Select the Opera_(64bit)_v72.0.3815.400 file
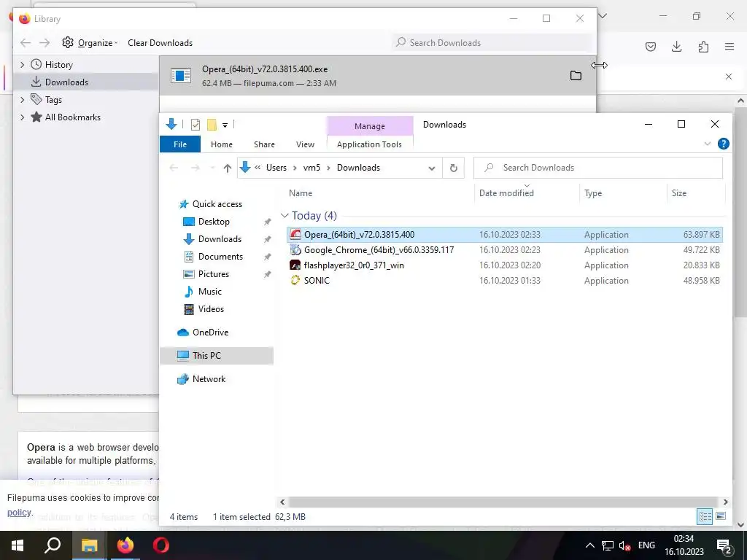Image resolution: width=747 pixels, height=560 pixels. (x=505, y=235)
